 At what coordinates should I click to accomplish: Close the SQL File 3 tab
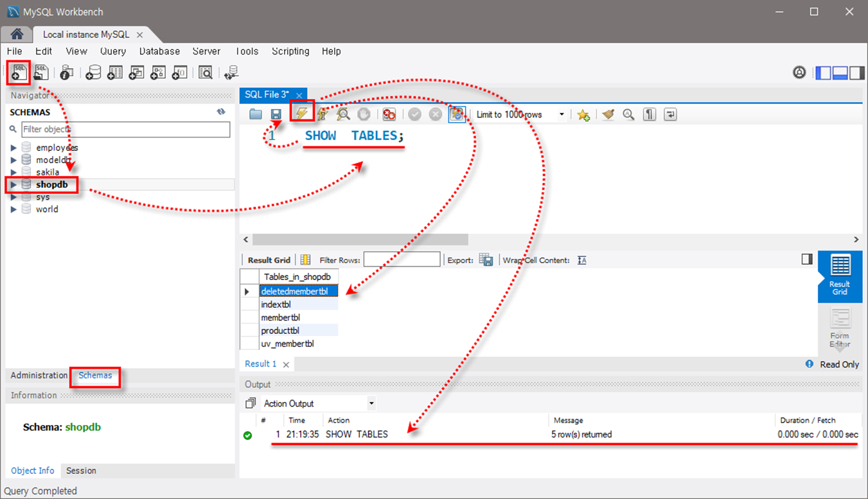coord(299,95)
